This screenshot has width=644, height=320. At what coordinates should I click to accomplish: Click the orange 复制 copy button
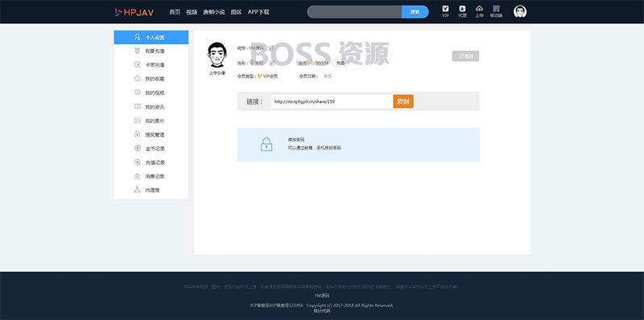point(403,101)
